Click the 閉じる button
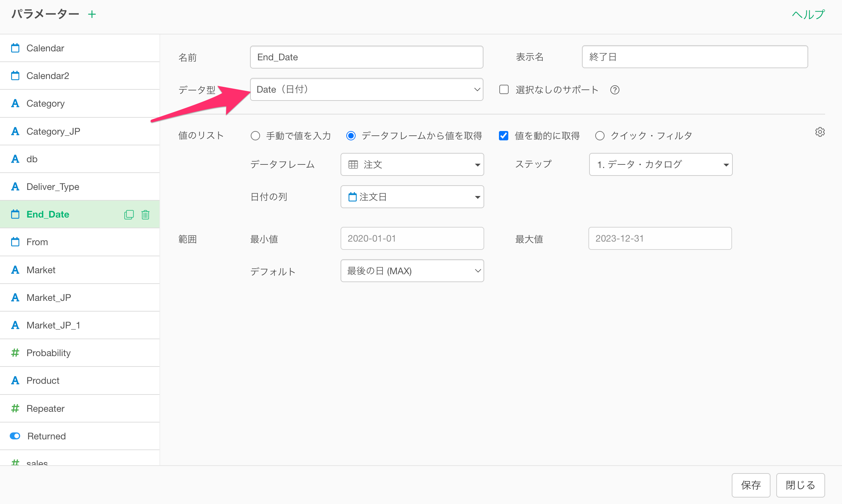This screenshot has height=504, width=842. pos(800,485)
